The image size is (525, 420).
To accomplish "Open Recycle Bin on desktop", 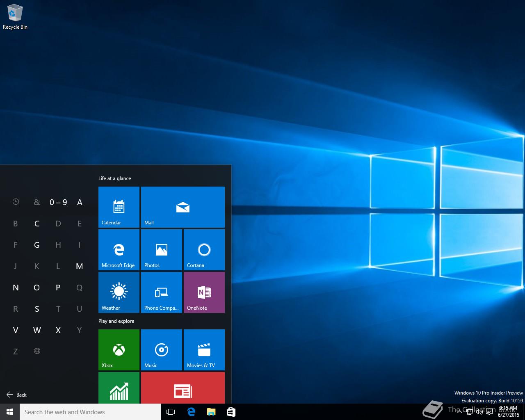I will 15,17.
